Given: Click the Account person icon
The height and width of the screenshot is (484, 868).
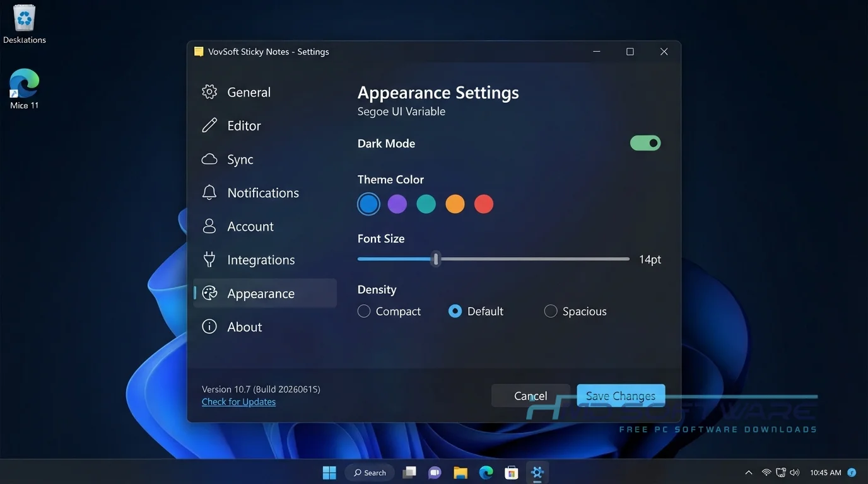Looking at the screenshot, I should tap(209, 226).
